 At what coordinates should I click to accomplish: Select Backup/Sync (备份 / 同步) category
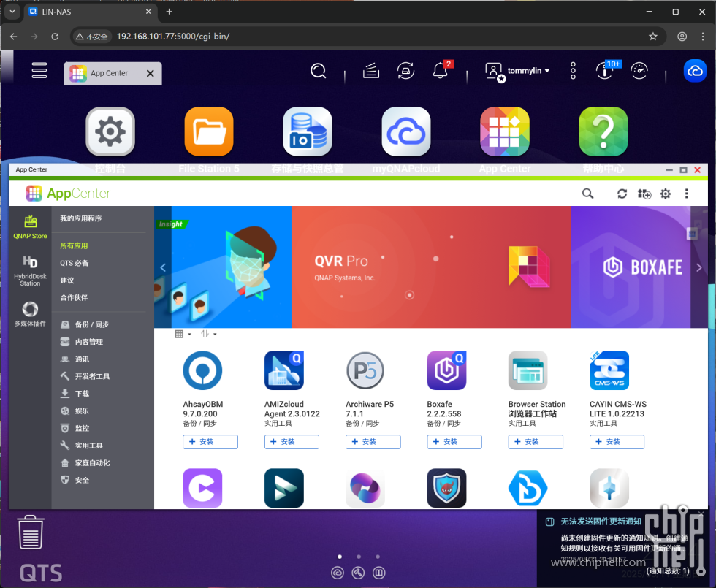85,324
